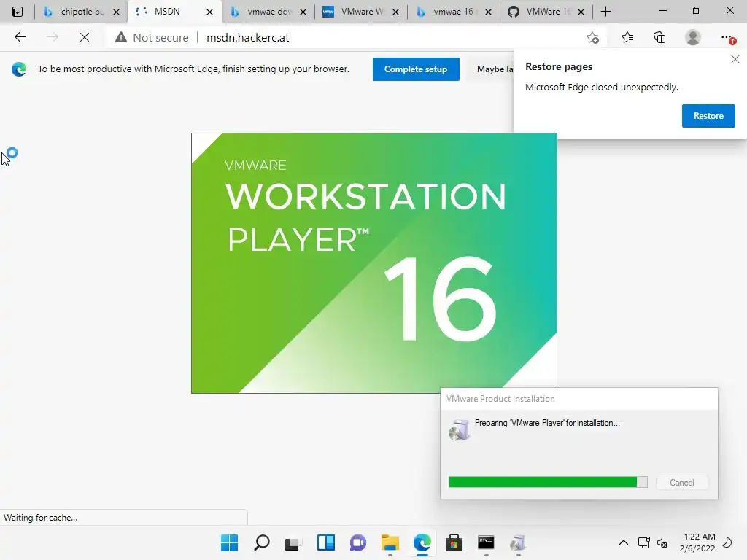Screen dimensions: 747x560
Task: Add this page to favorites
Action: (x=592, y=38)
